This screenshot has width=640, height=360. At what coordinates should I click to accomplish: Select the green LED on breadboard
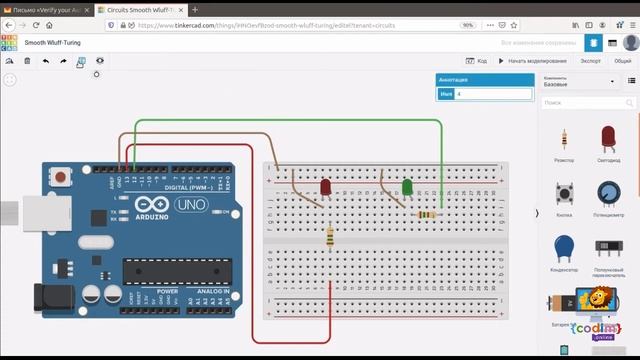click(407, 188)
